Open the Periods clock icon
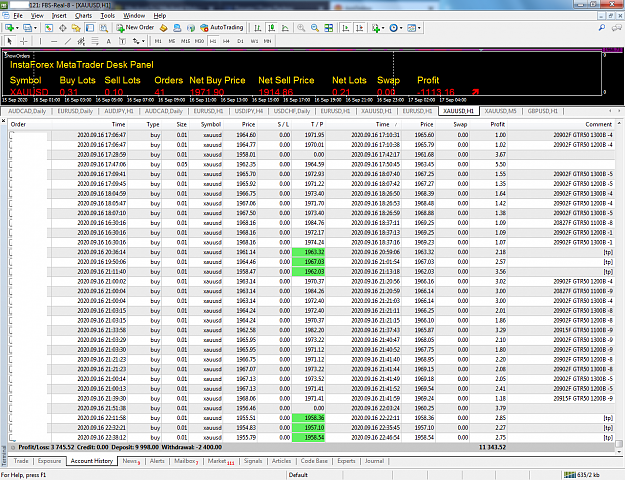This screenshot has height=480, width=625. coord(393,28)
